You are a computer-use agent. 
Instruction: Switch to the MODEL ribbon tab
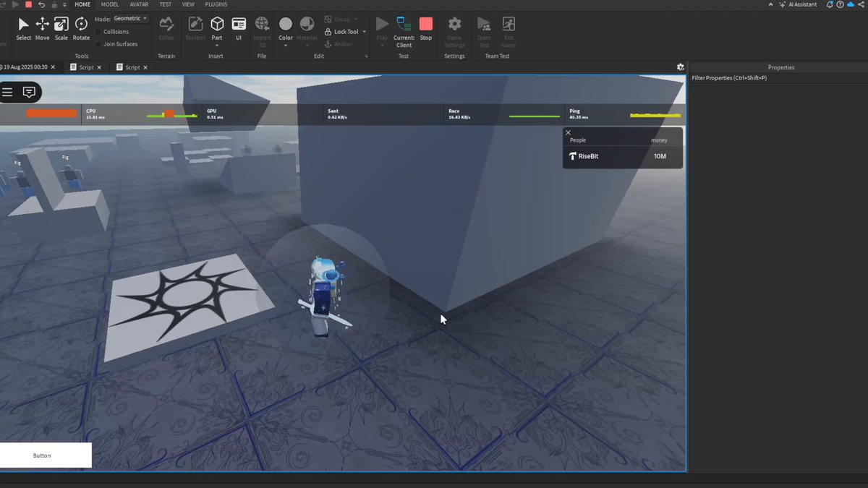point(110,4)
